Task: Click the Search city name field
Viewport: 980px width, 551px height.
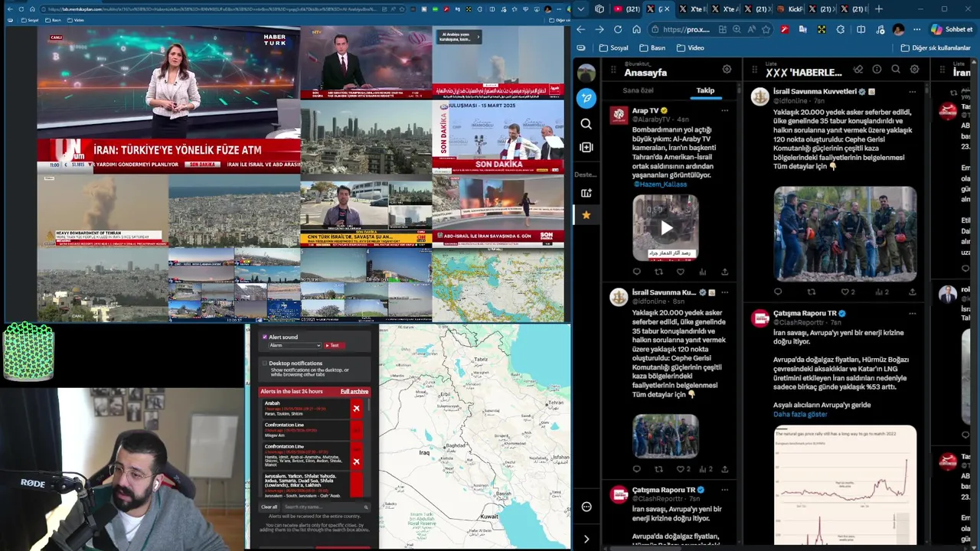Action: [x=325, y=507]
